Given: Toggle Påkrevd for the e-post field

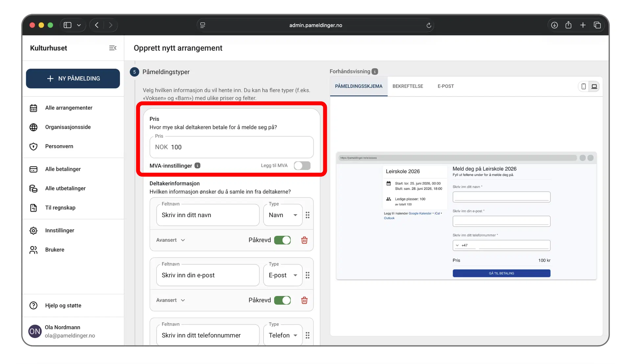Looking at the screenshot, I should [283, 300].
